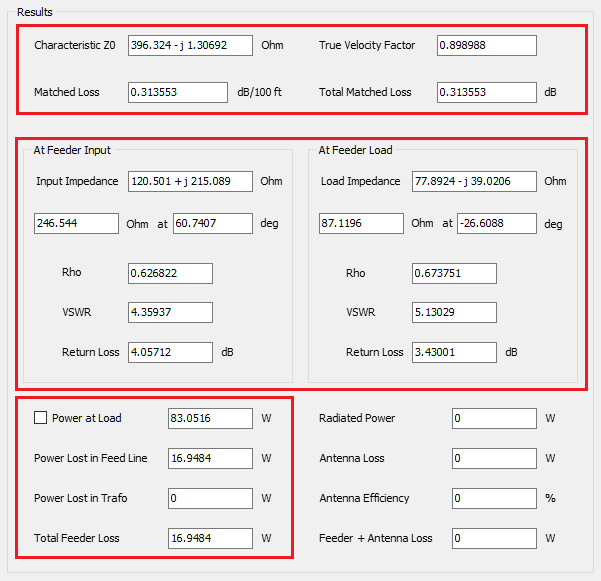
Task: Click the 'Feeder + Antenna Loss' label
Action: pyautogui.click(x=376, y=538)
